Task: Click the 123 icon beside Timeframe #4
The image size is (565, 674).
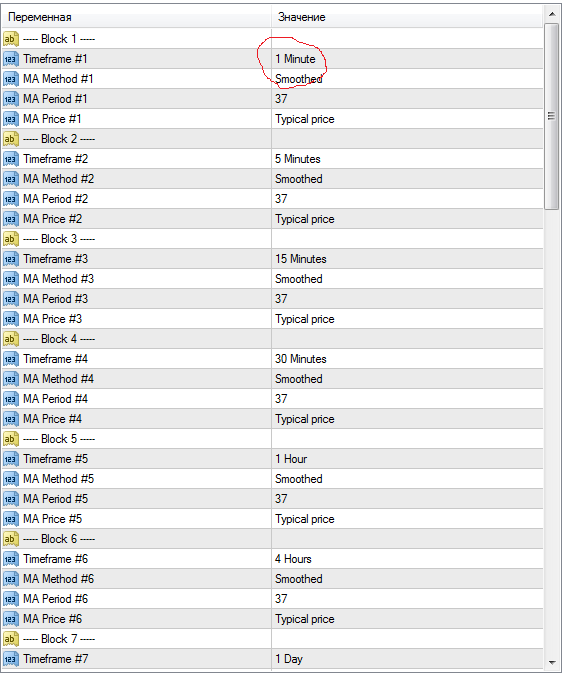Action: coord(11,359)
